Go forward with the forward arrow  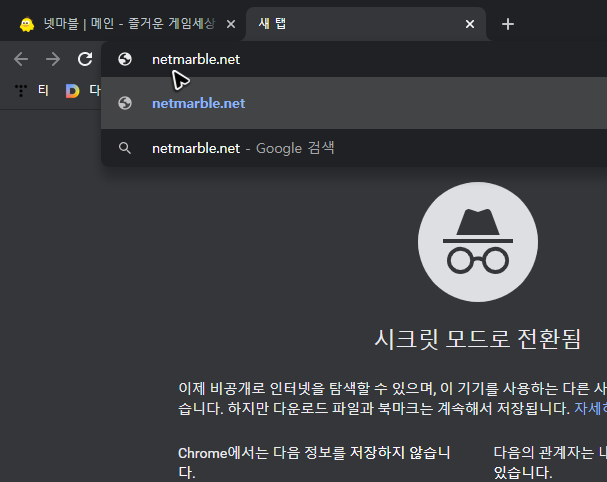pyautogui.click(x=53, y=59)
